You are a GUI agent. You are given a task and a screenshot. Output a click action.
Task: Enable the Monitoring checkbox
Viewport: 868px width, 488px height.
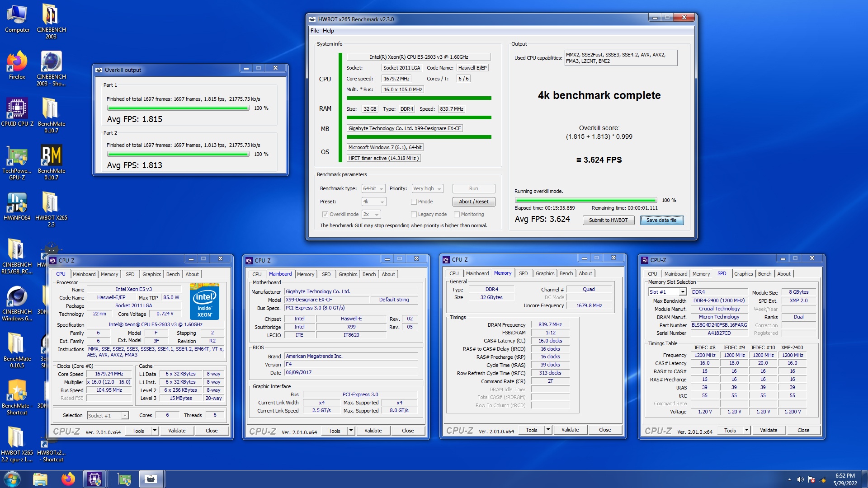(x=457, y=214)
